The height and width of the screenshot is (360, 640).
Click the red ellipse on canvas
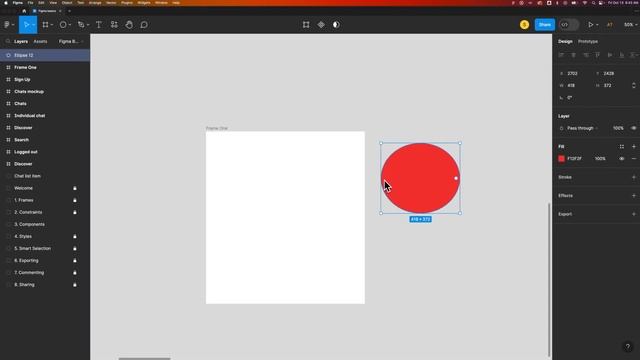coord(420,178)
